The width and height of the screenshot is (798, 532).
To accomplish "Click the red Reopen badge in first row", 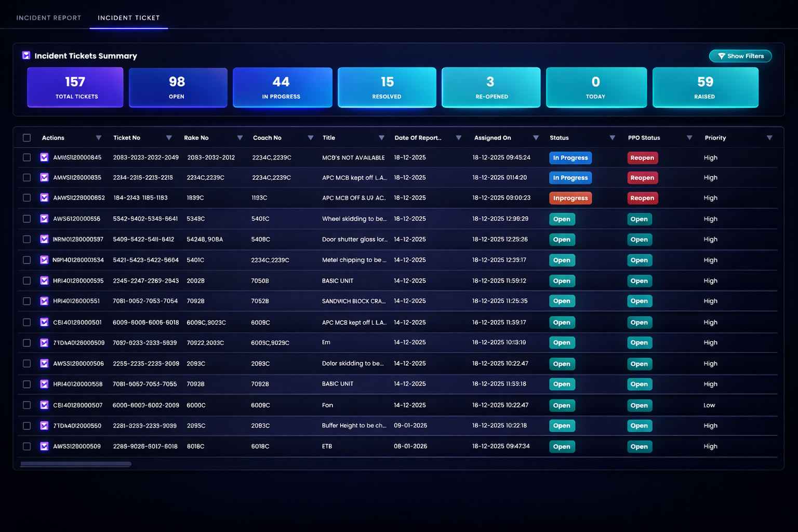I will click(x=642, y=158).
